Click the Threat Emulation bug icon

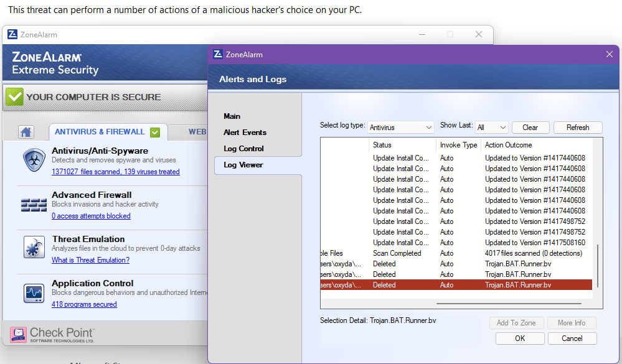(x=34, y=248)
